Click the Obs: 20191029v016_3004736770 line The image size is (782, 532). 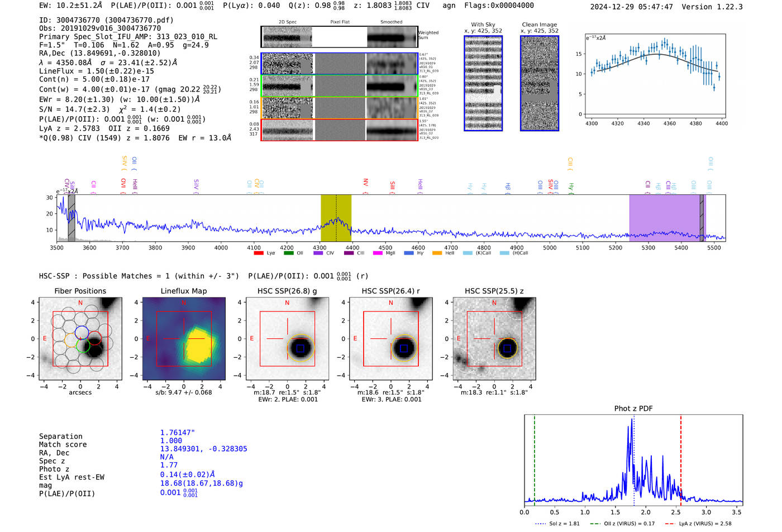click(x=100, y=28)
